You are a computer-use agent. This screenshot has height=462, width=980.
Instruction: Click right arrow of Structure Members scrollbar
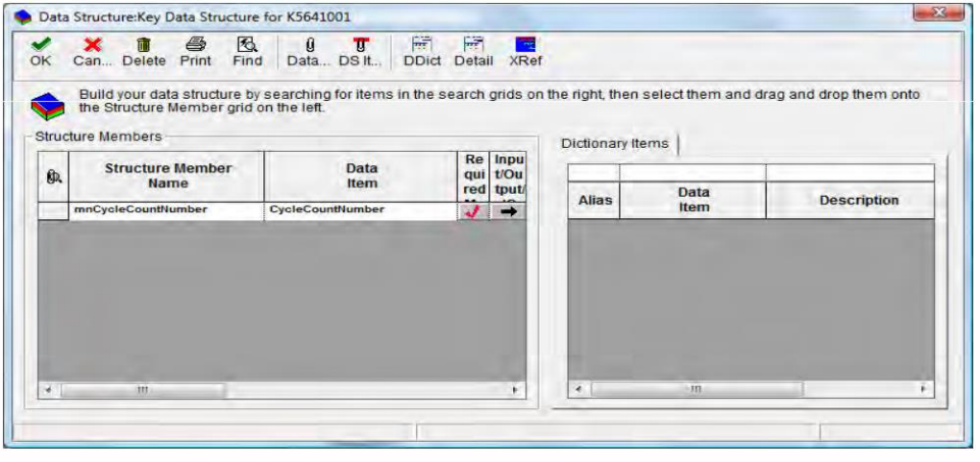click(x=516, y=390)
